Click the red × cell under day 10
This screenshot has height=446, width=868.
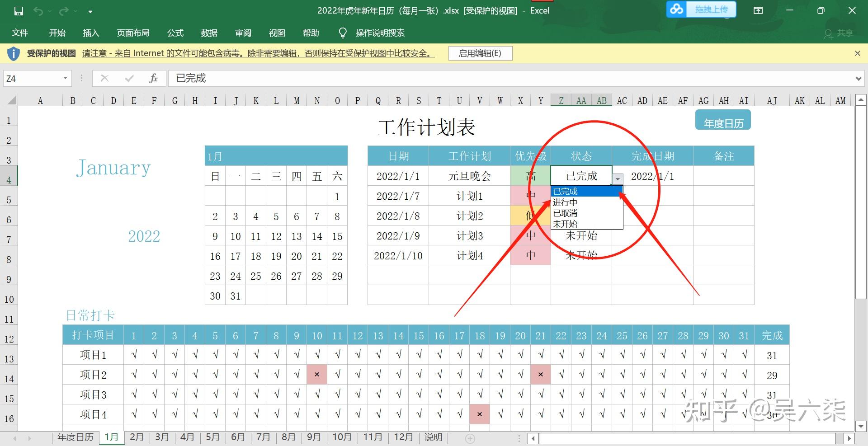coord(317,375)
